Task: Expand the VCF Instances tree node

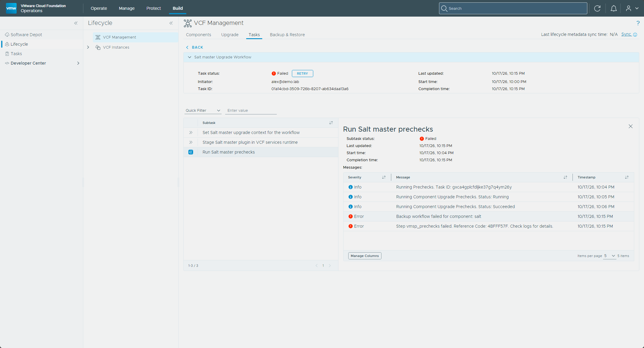Action: click(88, 47)
